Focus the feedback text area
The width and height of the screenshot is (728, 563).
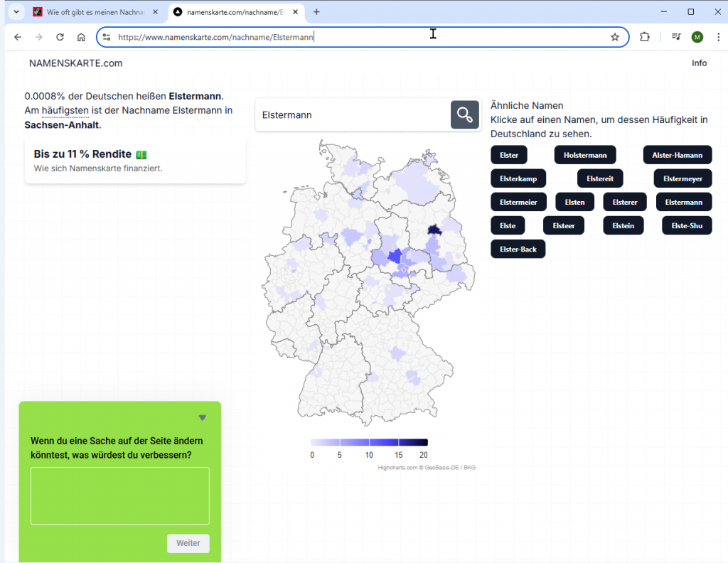[120, 495]
